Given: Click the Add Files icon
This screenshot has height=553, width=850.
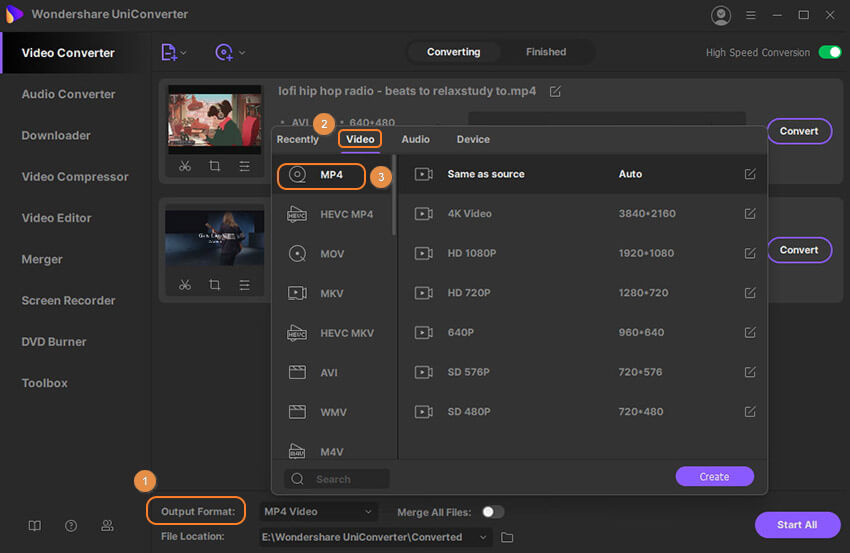Looking at the screenshot, I should point(169,53).
